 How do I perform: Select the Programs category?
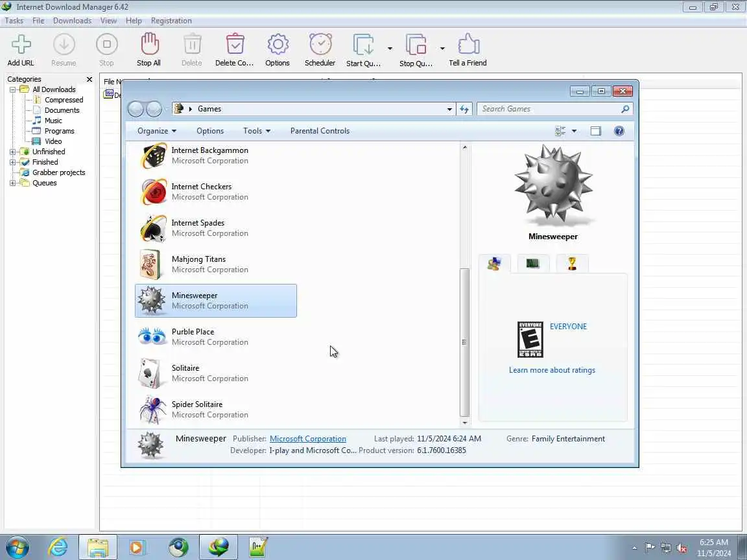pyautogui.click(x=59, y=131)
